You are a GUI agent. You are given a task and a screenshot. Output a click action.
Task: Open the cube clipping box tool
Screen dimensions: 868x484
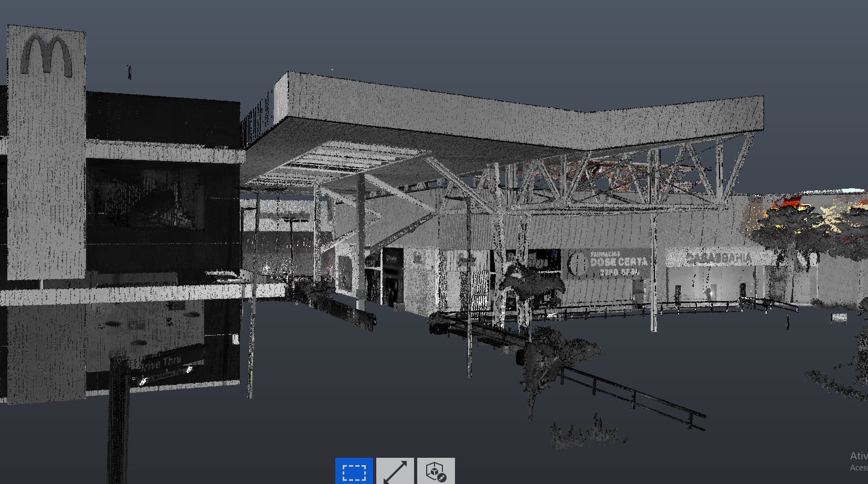[436, 471]
